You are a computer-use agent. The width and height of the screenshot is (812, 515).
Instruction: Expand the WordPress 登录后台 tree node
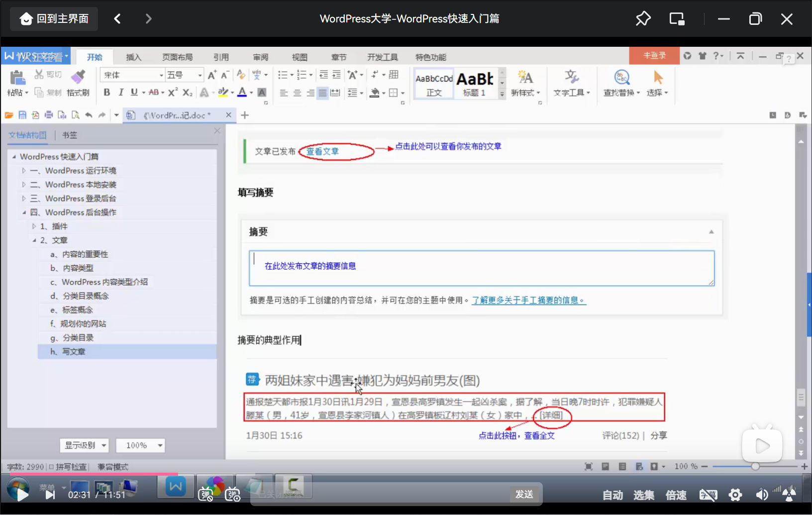(x=23, y=199)
